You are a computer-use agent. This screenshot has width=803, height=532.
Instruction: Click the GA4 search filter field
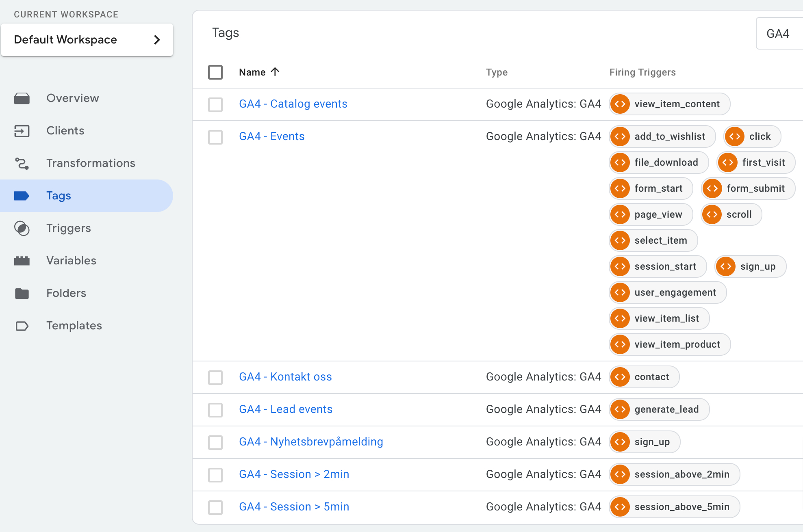778,34
